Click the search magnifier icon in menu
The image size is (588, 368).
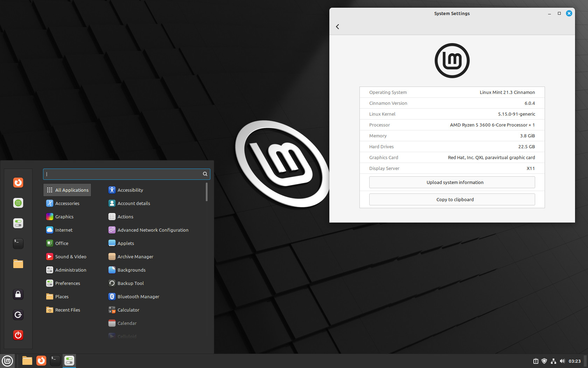tap(205, 174)
